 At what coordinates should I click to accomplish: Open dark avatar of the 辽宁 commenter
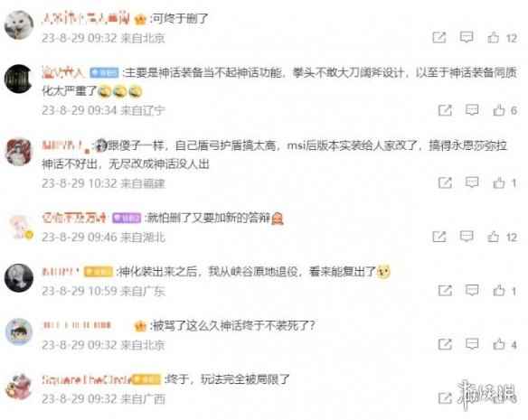coord(18,79)
